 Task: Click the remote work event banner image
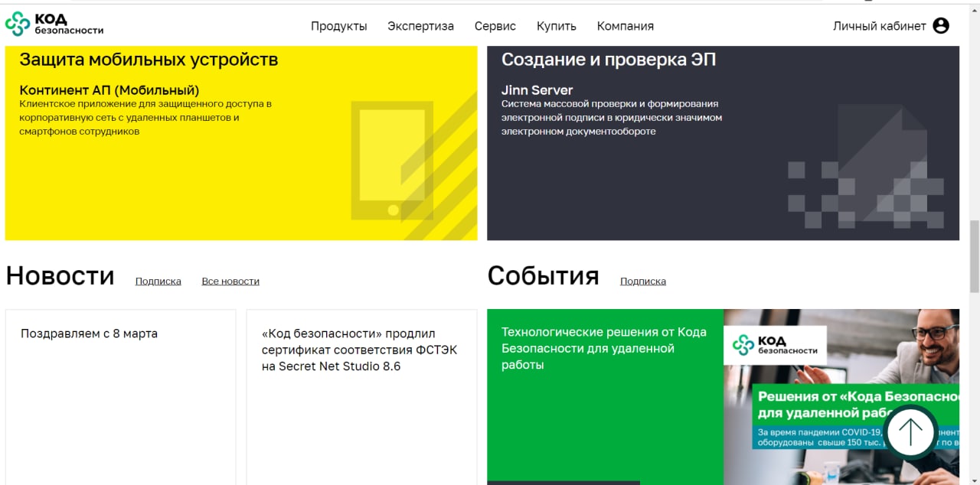click(841, 397)
